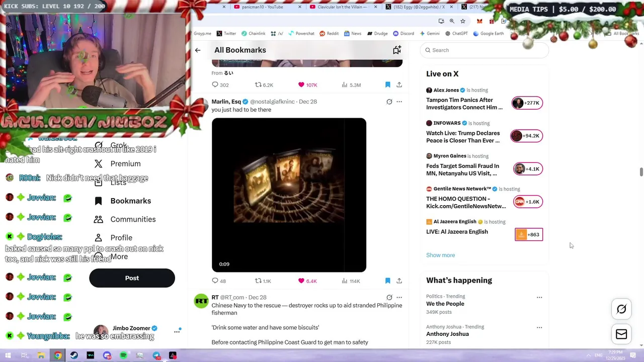Open options for We the People trend
The width and height of the screenshot is (644, 362).
(539, 297)
